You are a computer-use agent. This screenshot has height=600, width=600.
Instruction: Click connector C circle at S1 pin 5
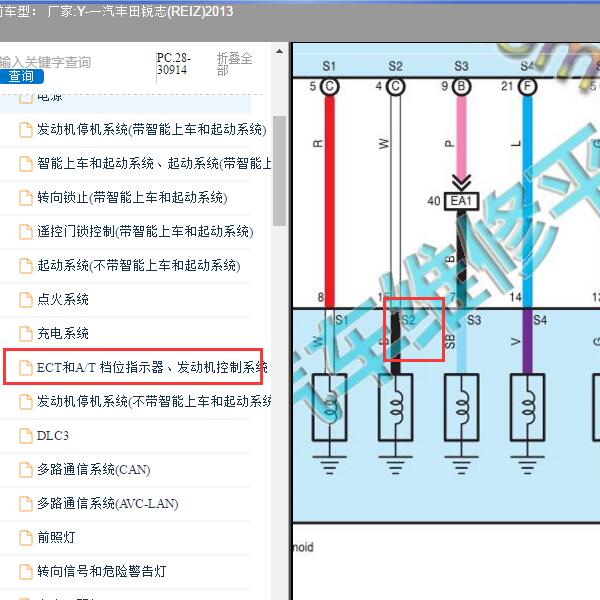329,86
